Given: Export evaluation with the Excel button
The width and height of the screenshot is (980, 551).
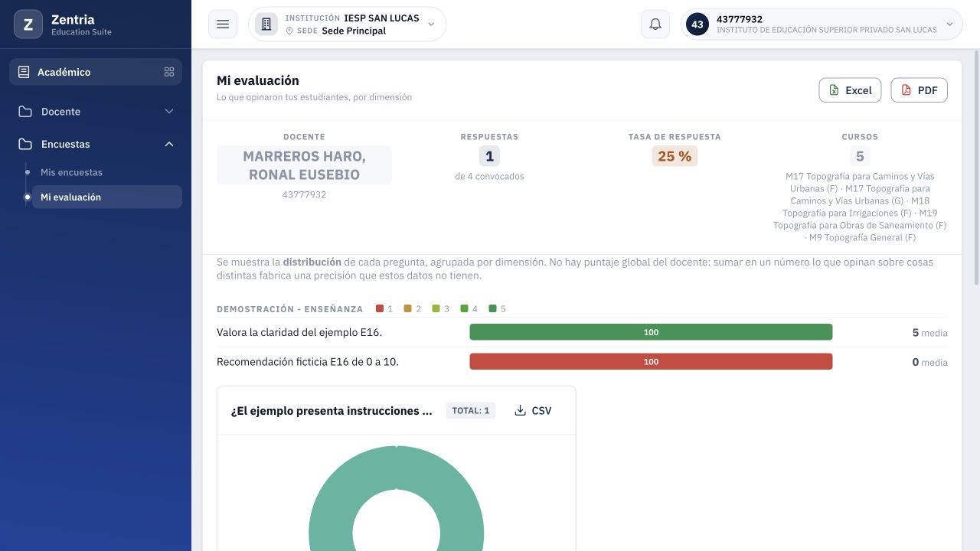Looking at the screenshot, I should (850, 90).
